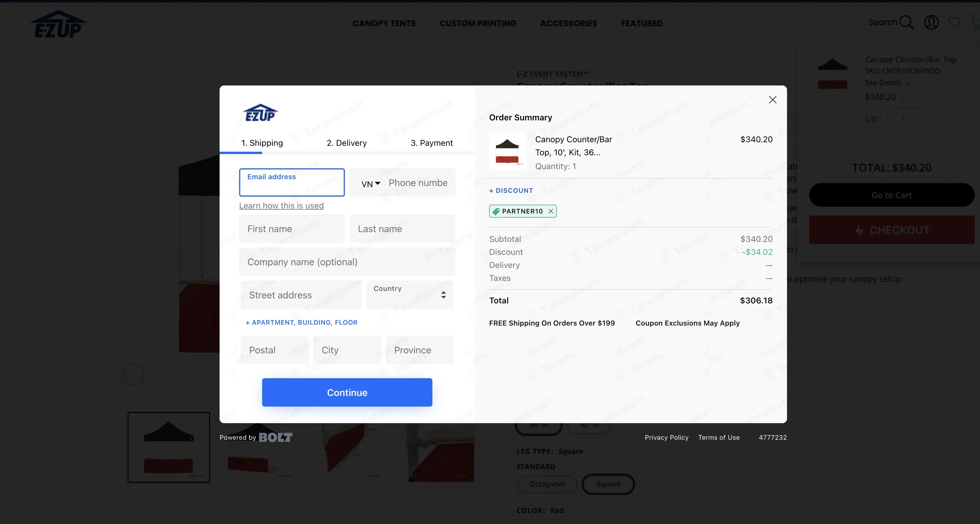Focus the Postal field

point(274,350)
